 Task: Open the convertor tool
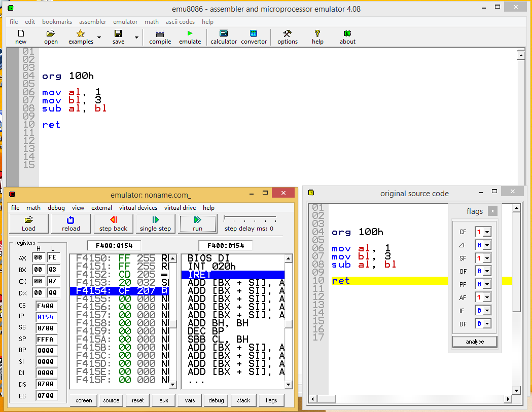pos(254,37)
